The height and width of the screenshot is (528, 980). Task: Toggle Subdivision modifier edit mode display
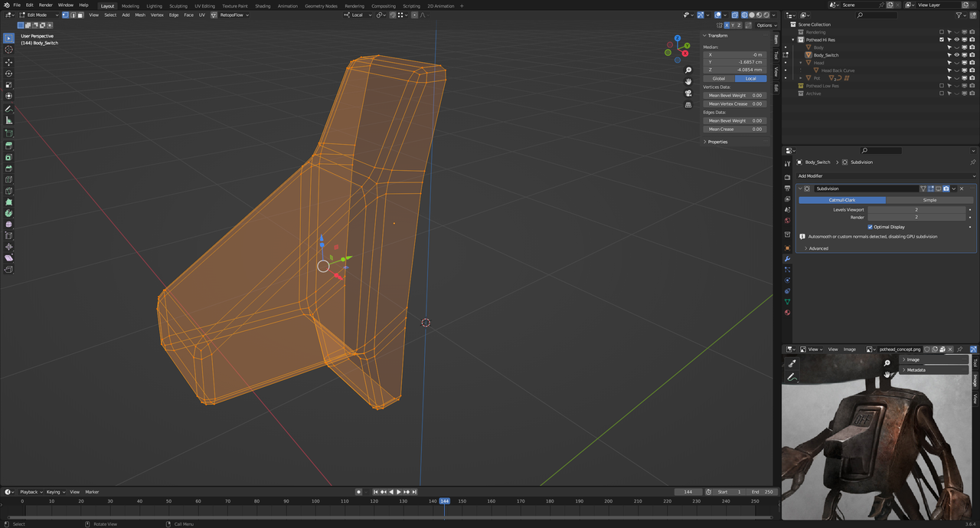930,189
